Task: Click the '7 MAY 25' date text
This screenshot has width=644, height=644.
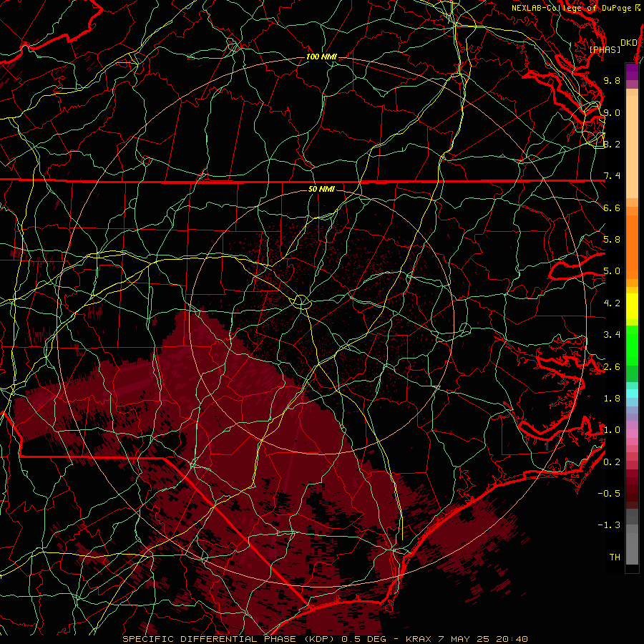Action: pos(465,639)
